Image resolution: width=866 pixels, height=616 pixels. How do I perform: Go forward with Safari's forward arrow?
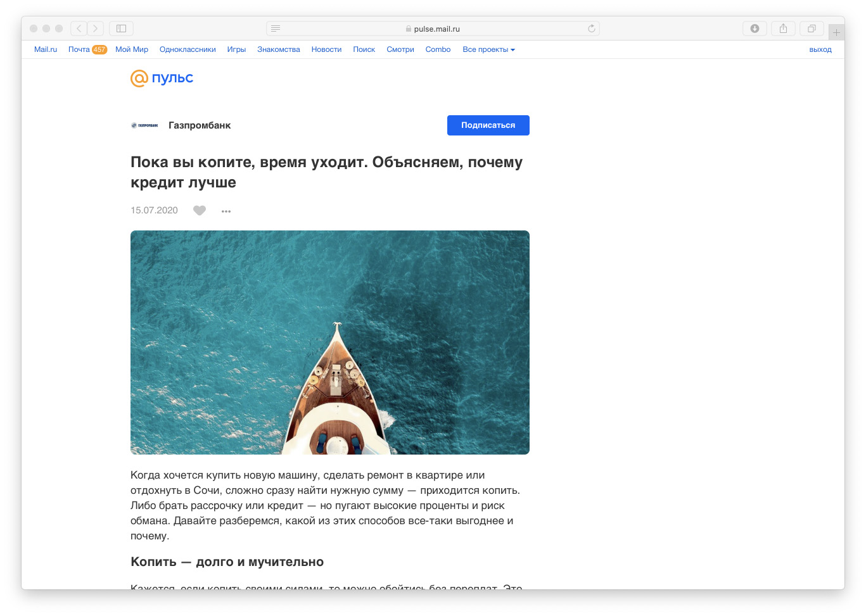click(x=96, y=28)
